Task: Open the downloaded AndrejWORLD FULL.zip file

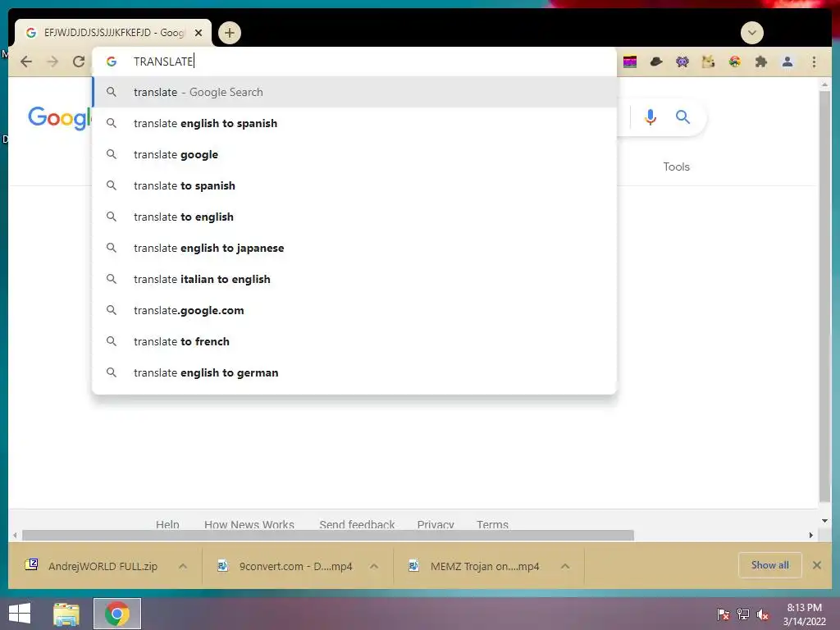Action: click(91, 566)
